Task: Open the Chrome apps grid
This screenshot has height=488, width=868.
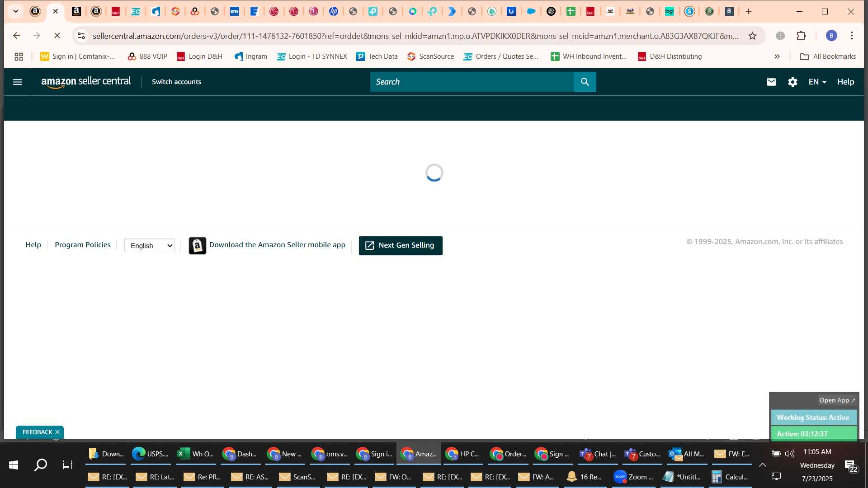Action: coord(19,56)
